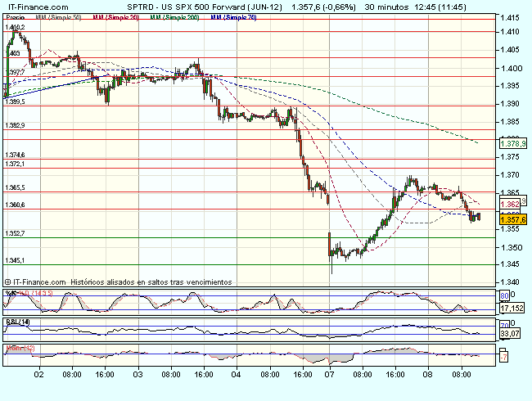Click the Históricos alisados en saltos tras vencimientos note
The width and height of the screenshot is (532, 401).
point(151,282)
